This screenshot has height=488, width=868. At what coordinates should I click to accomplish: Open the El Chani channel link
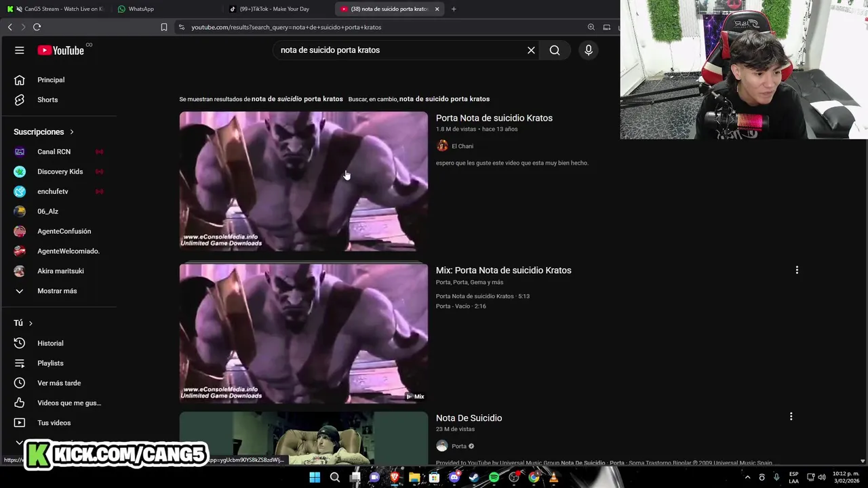tap(462, 146)
